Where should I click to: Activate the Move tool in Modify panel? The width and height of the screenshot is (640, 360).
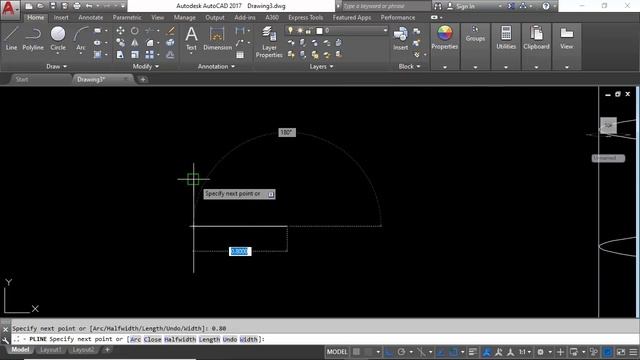120,31
